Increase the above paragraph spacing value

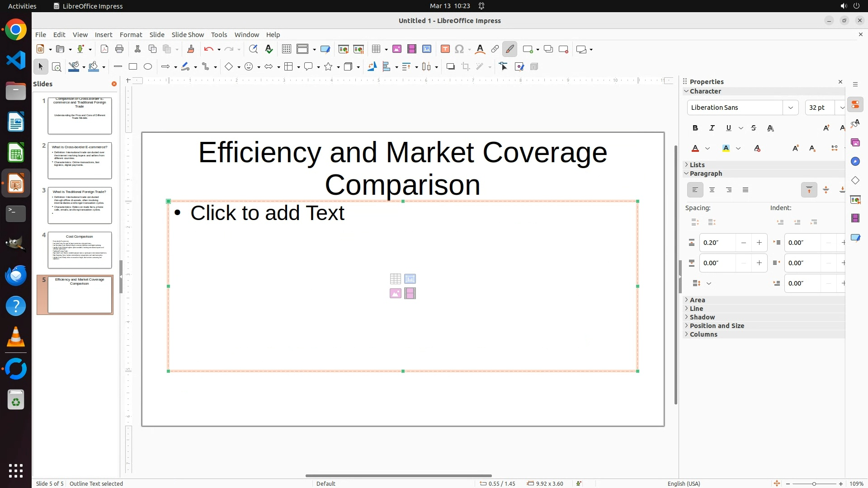coord(759,243)
